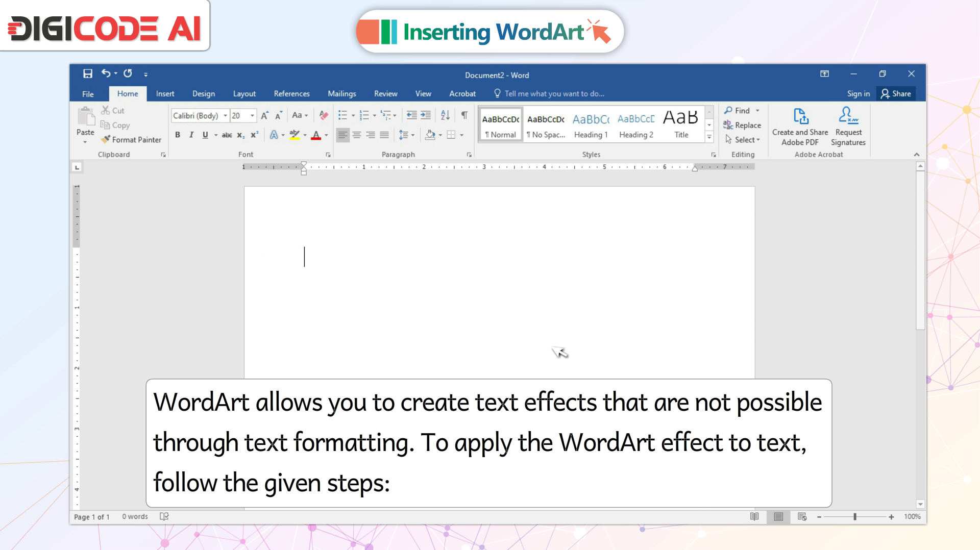Apply the Heading 2 style
The height and width of the screenshot is (550, 980).
[x=636, y=125]
